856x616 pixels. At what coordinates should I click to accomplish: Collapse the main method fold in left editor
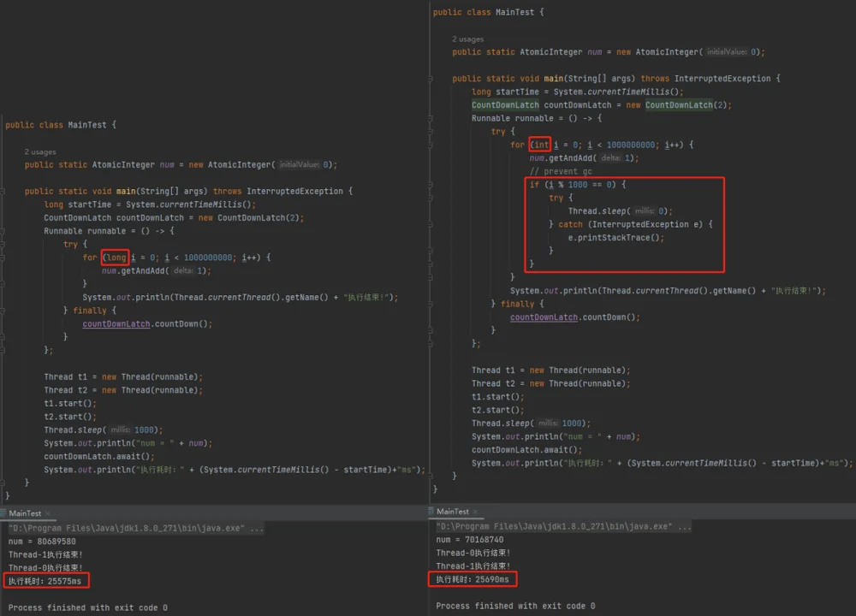point(3,192)
